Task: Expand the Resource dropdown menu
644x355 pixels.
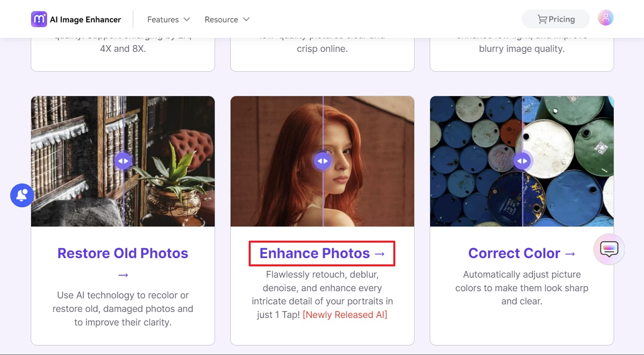Action: click(227, 19)
